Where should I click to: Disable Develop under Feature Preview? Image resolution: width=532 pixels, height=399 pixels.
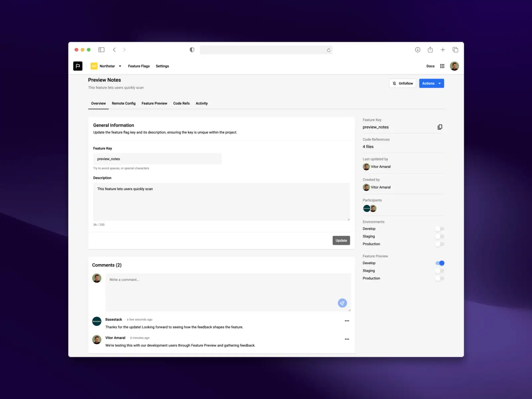coord(440,263)
